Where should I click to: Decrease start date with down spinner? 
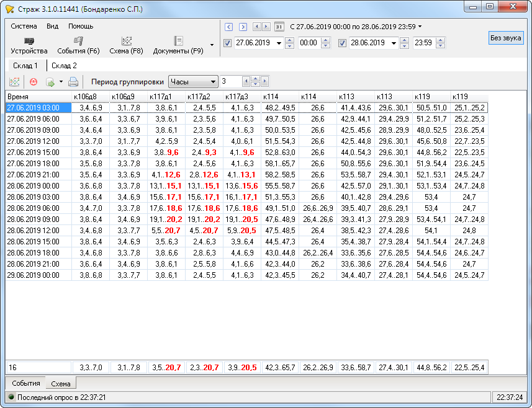tap(289, 46)
